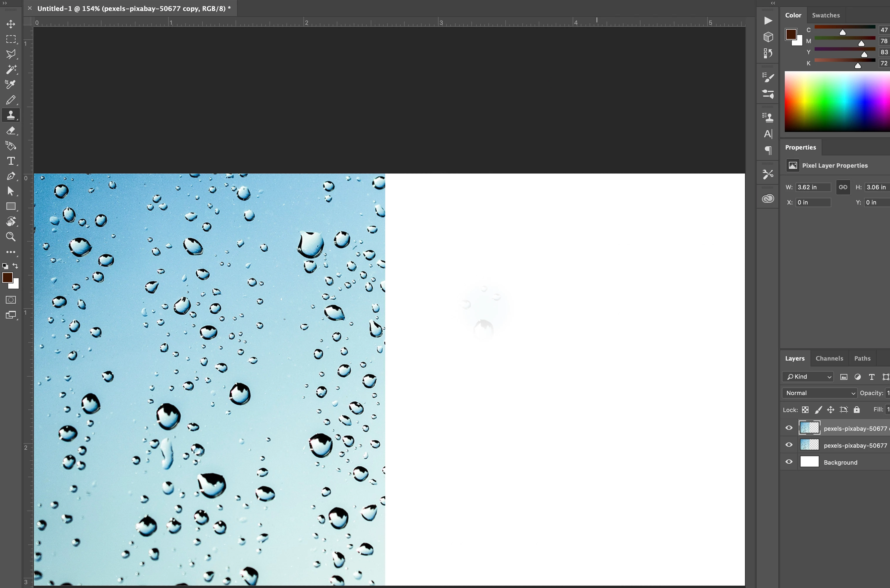Toggle width-height link in Properties
This screenshot has width=890, height=588.
pos(843,187)
